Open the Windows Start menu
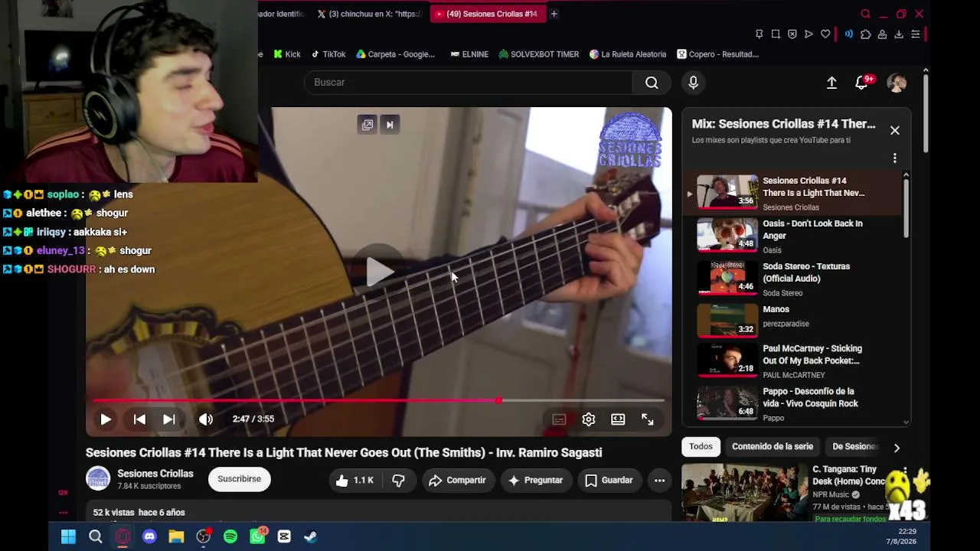This screenshot has height=551, width=980. click(68, 537)
